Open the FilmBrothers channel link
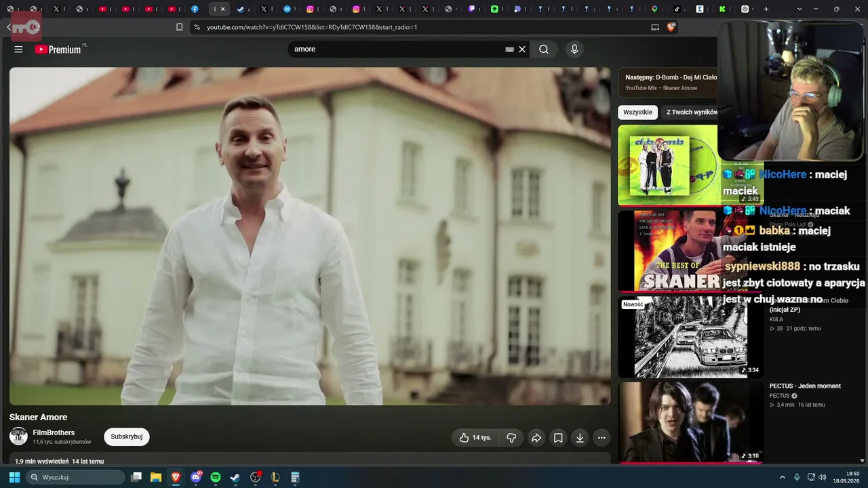 54,432
